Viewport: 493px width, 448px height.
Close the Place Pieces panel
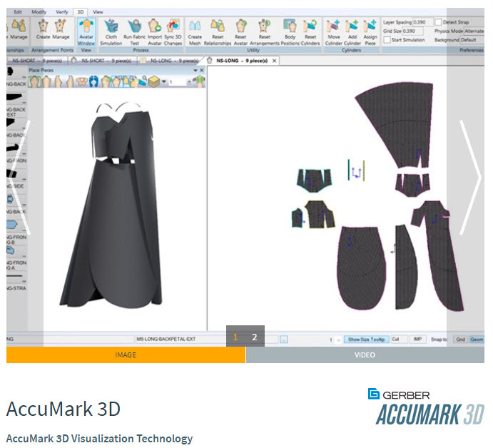click(202, 70)
